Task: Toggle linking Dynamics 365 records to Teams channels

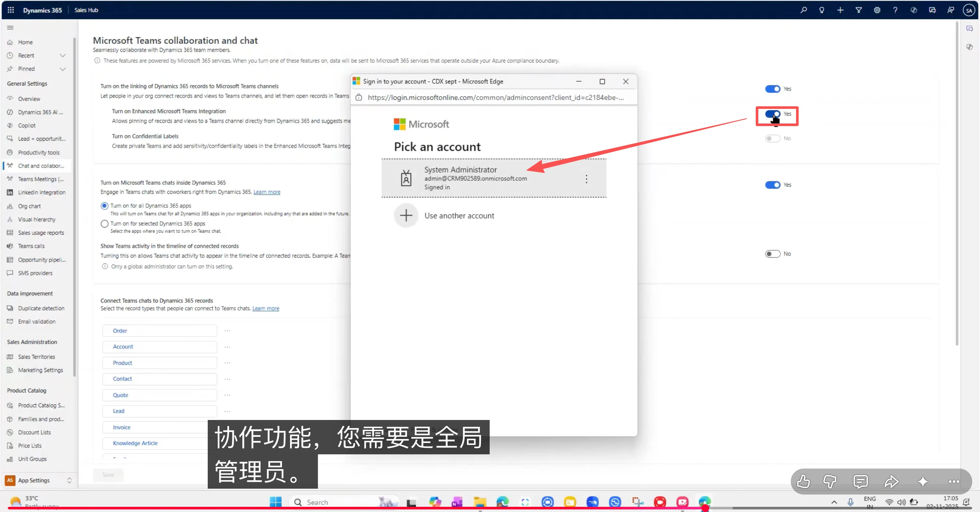Action: tap(772, 89)
